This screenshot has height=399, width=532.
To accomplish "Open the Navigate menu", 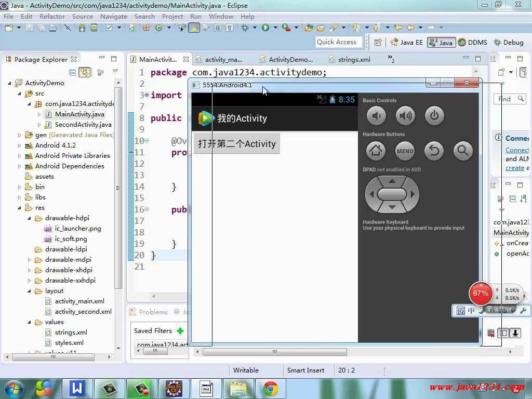I will [x=114, y=16].
